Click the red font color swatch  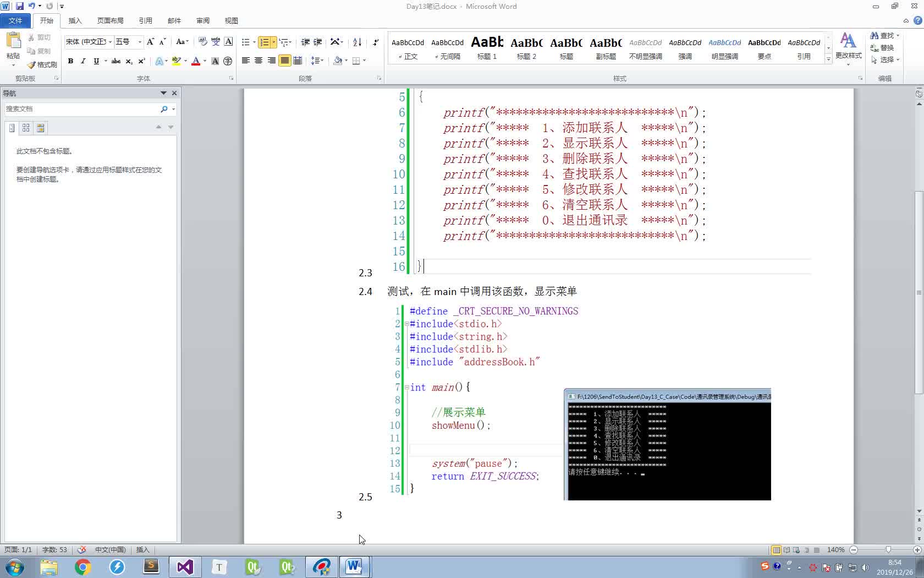pos(195,61)
